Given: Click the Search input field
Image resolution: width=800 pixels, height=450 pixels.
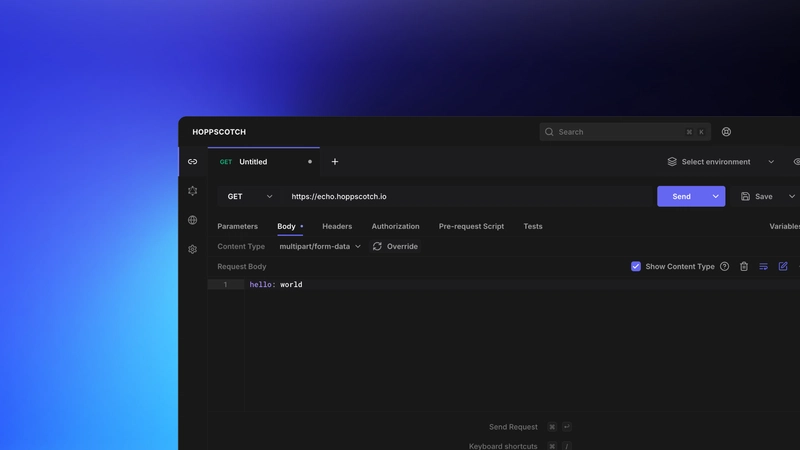Looking at the screenshot, I should pyautogui.click(x=625, y=132).
